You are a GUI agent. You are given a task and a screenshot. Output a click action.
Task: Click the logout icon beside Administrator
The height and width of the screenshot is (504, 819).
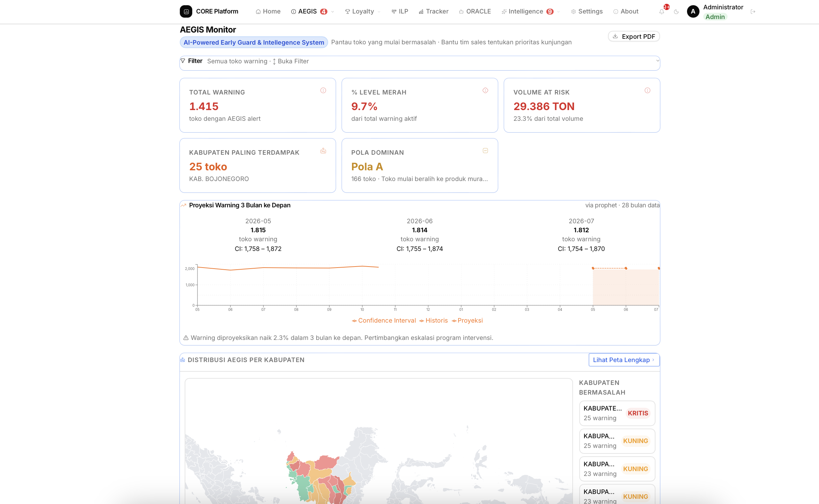tap(753, 11)
